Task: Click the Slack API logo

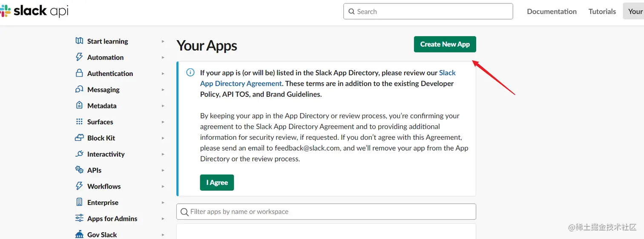Action: pos(34,11)
